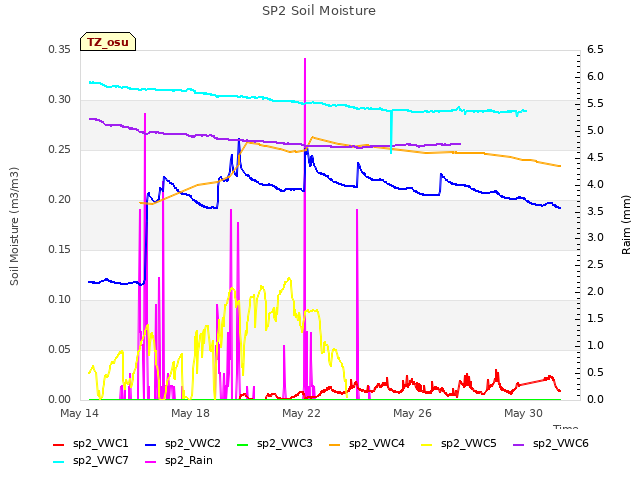Click the SP2 Soil Moisture chart title

tap(319, 11)
